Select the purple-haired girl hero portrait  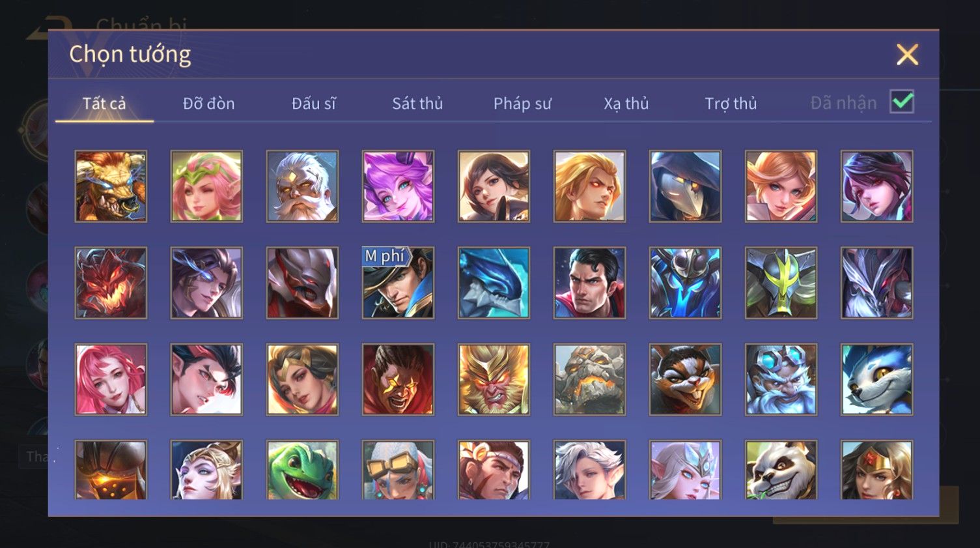(x=398, y=186)
